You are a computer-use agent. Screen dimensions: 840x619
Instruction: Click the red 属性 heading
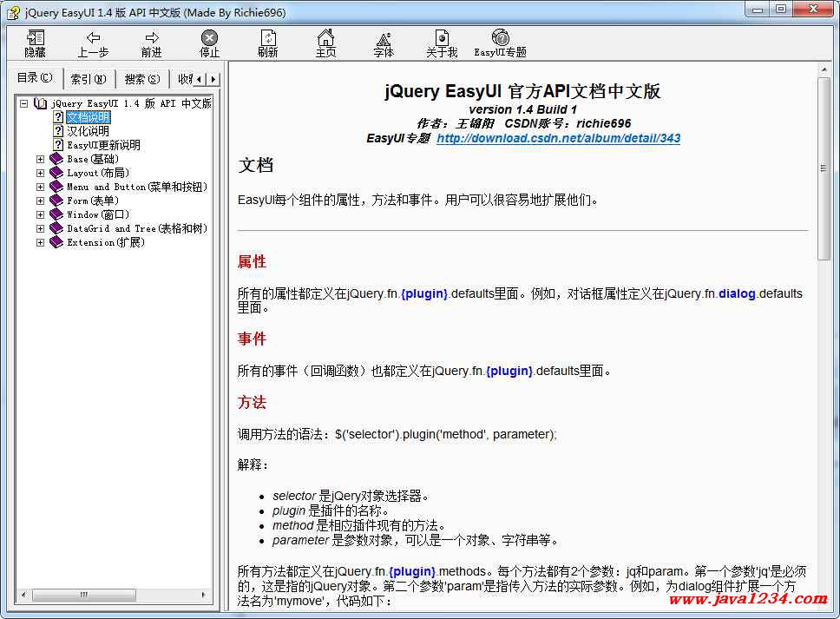[x=252, y=261]
